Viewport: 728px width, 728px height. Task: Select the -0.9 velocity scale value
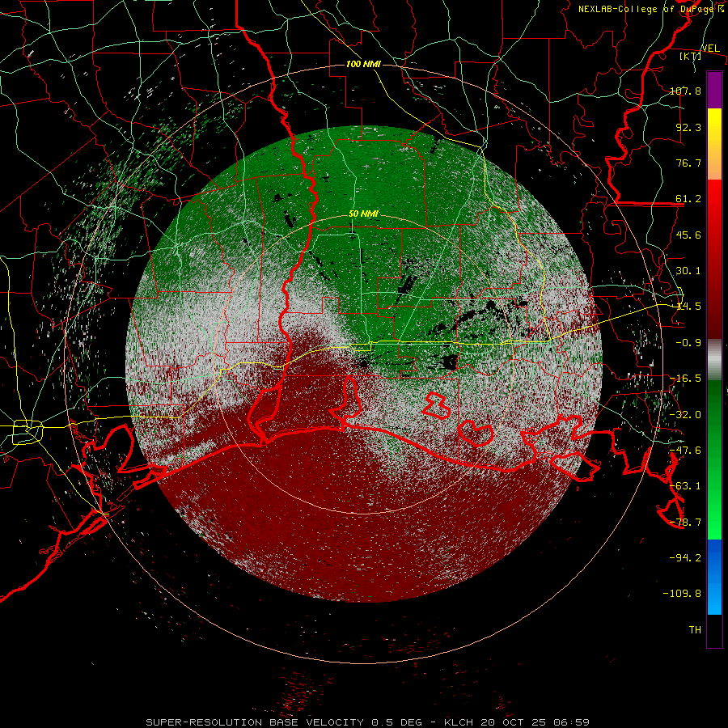pos(688,343)
